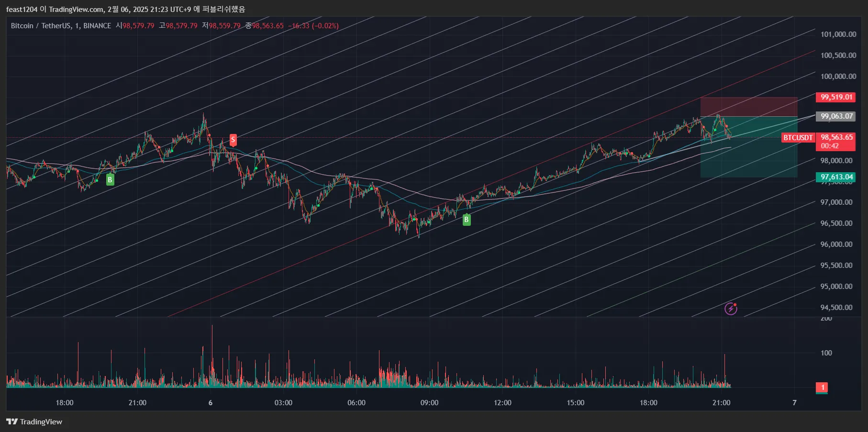Select the red stop-loss zone of short position
868x432 pixels.
749,107
